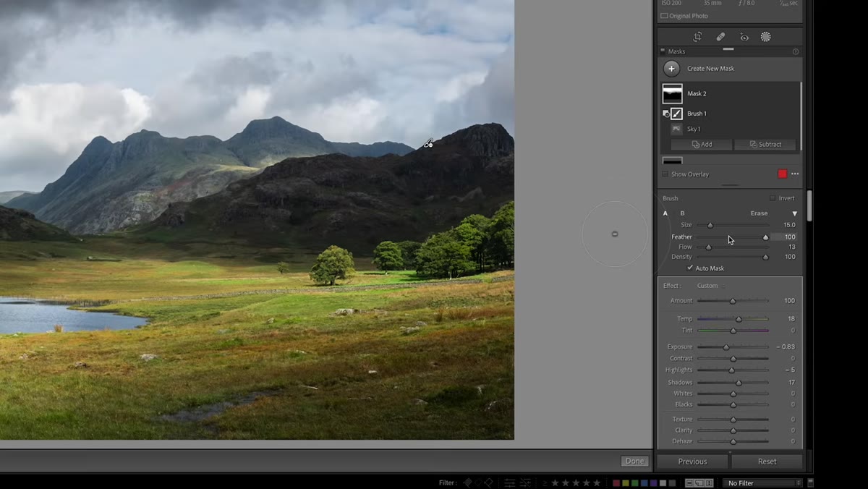Viewport: 868px width, 489px height.
Task: Filter by red color label
Action: coord(616,482)
